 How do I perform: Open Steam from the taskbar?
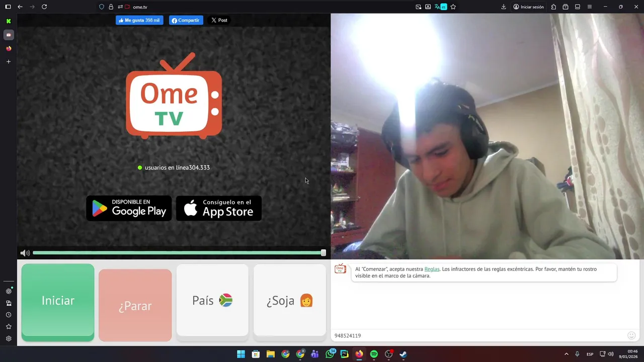click(403, 354)
